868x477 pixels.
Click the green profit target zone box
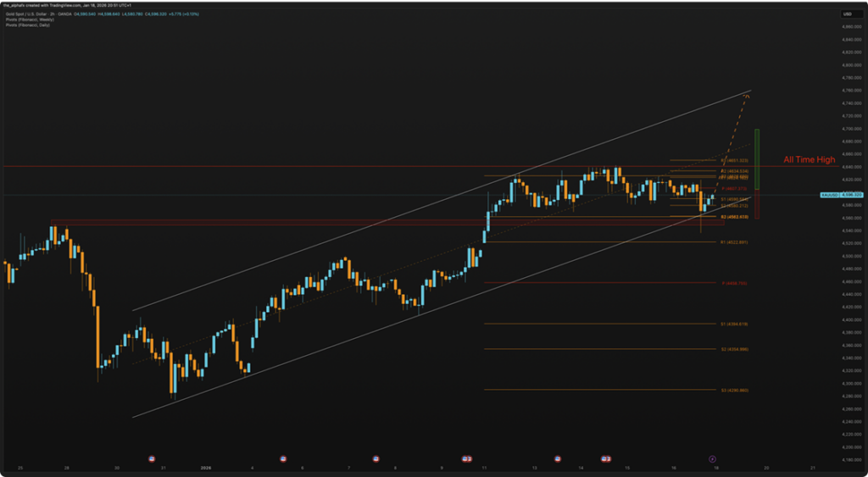(757, 159)
